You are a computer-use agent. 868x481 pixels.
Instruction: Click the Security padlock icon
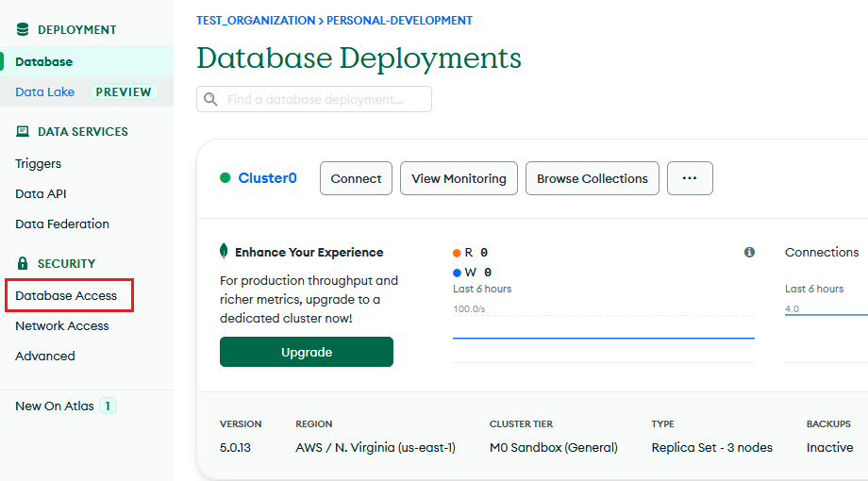pyautogui.click(x=23, y=263)
